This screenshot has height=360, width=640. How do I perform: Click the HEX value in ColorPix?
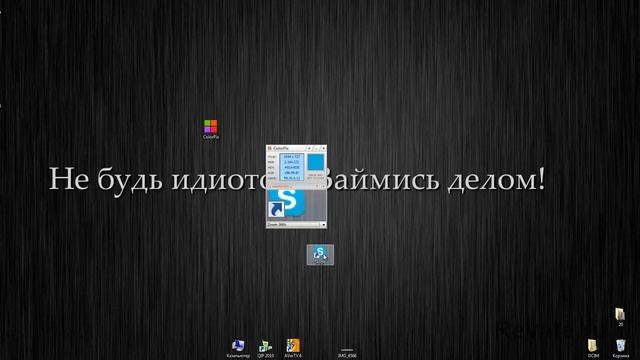coord(292,167)
